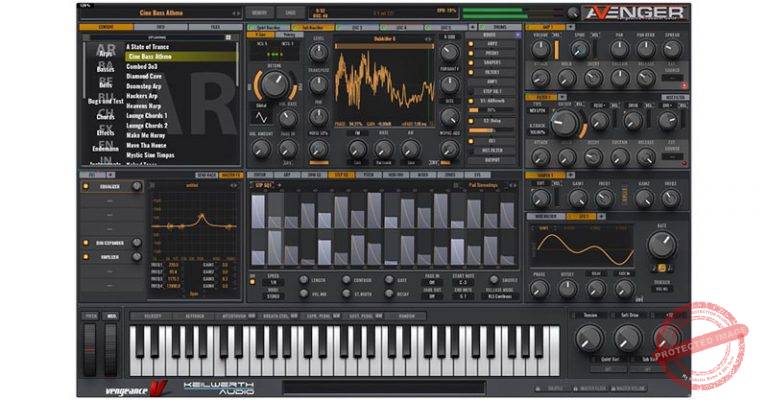
Task: Click the AFTERTOUCH mod source above keyboard
Action: pyautogui.click(x=234, y=316)
